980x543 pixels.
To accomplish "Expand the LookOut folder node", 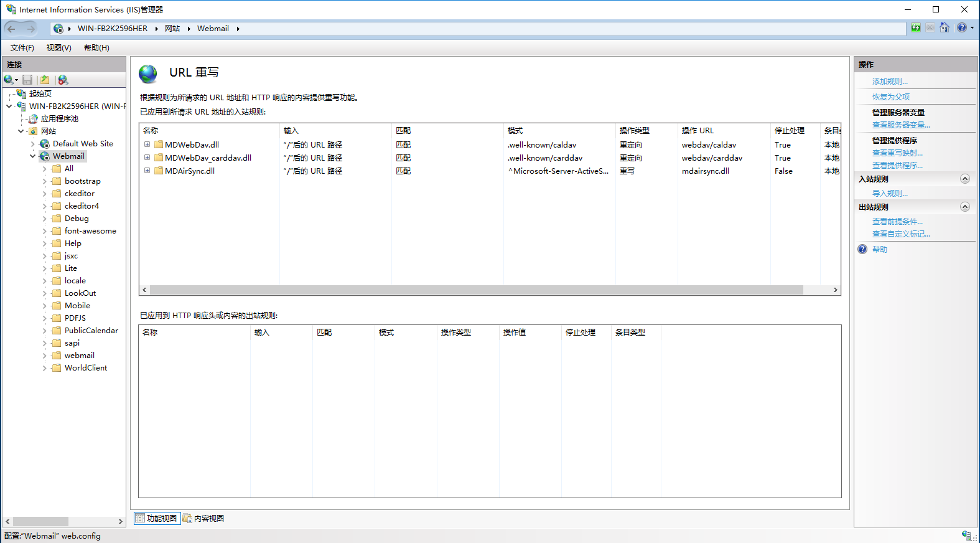I will pyautogui.click(x=45, y=293).
